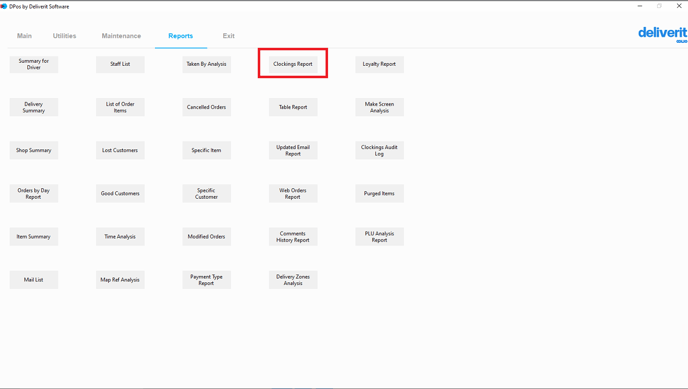
Task: Open the Clockings Report
Action: coord(293,64)
